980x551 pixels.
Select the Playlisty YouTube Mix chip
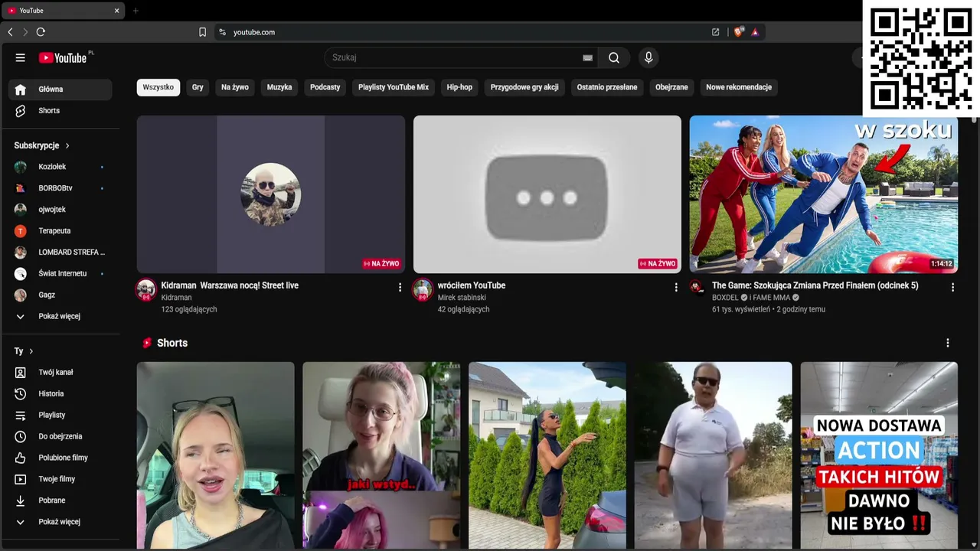click(394, 87)
